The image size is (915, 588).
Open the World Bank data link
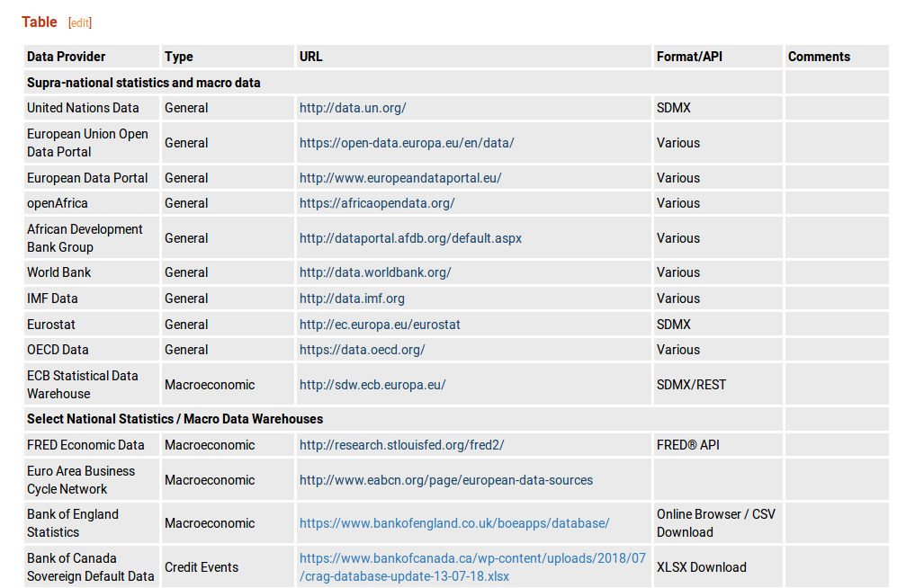click(373, 272)
